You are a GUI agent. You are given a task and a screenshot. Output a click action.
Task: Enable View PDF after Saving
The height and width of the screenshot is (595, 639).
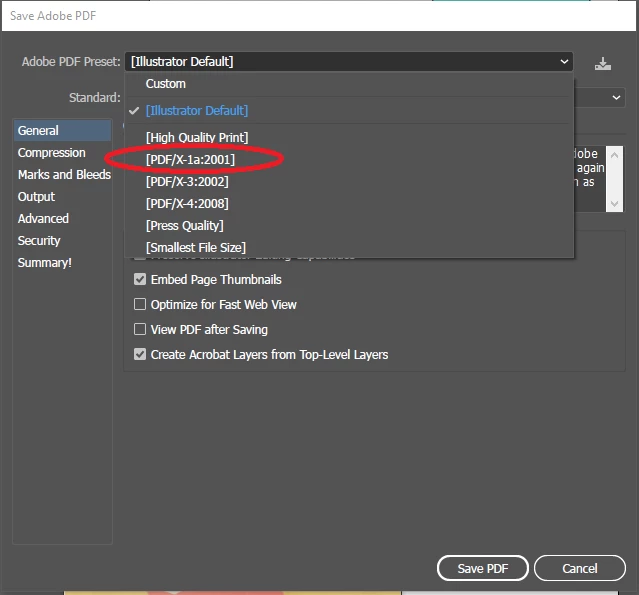pos(140,329)
